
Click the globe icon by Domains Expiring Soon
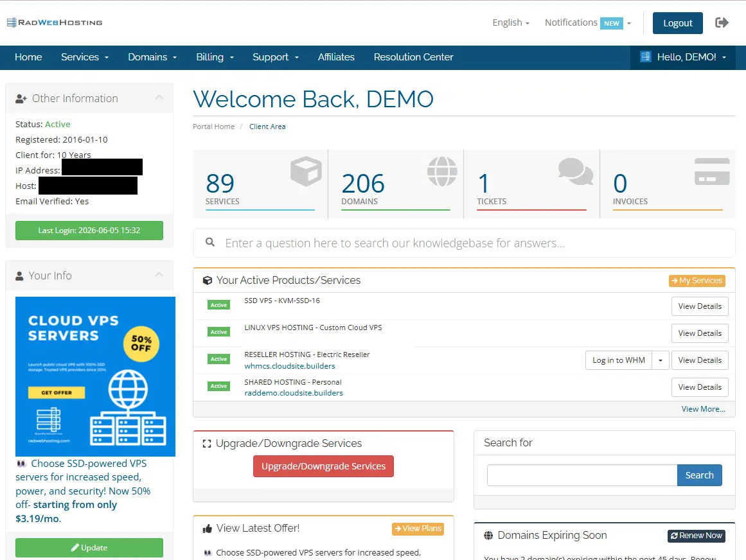click(x=488, y=536)
